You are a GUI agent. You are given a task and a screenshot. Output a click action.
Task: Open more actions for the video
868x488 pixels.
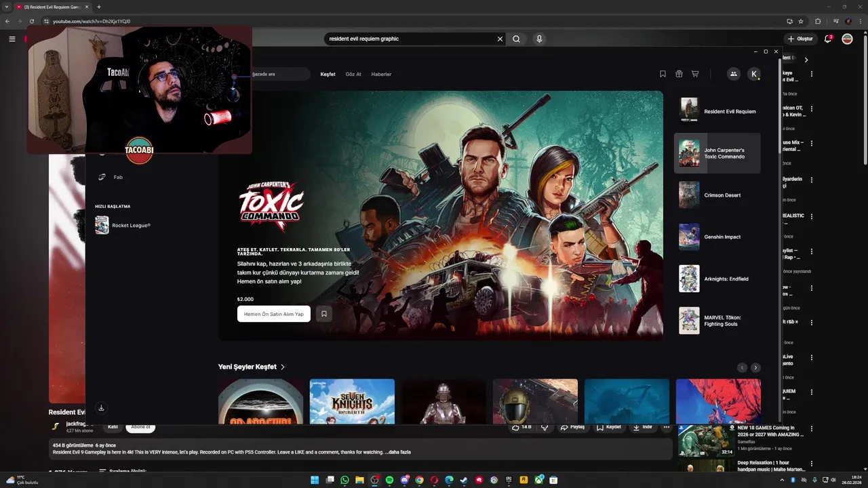coord(667,427)
